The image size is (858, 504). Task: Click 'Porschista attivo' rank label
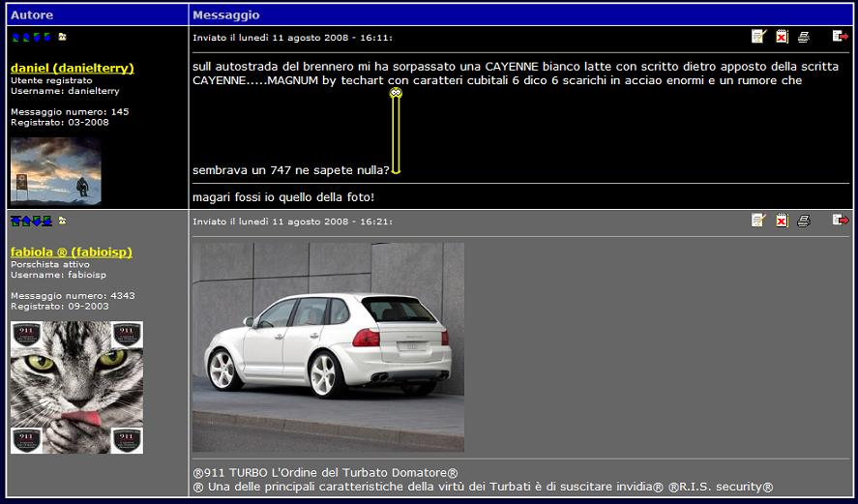pos(50,264)
